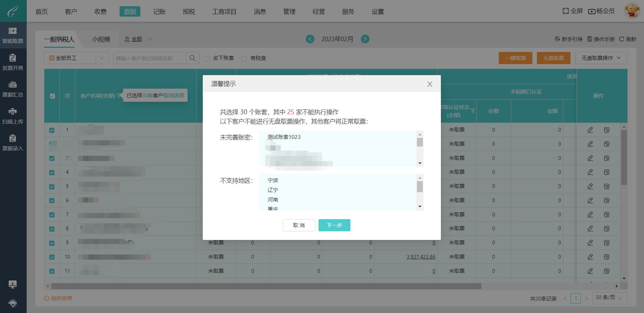Click view detail icon in row 8
The width and height of the screenshot is (644, 313).
click(607, 229)
